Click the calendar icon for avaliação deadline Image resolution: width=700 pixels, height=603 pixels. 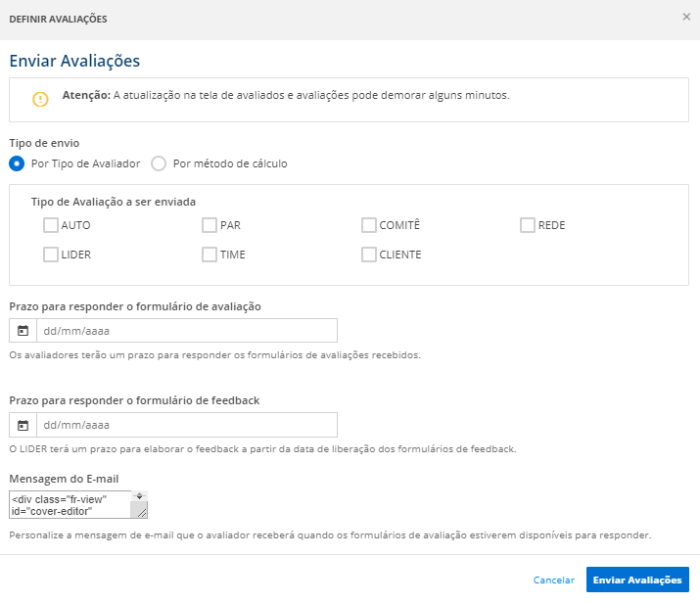[x=23, y=330]
